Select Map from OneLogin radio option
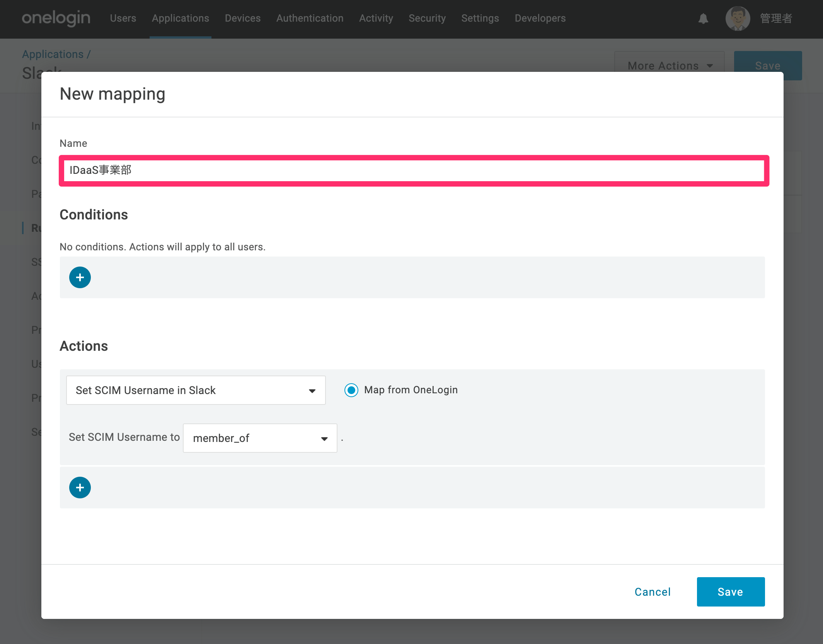 [351, 390]
